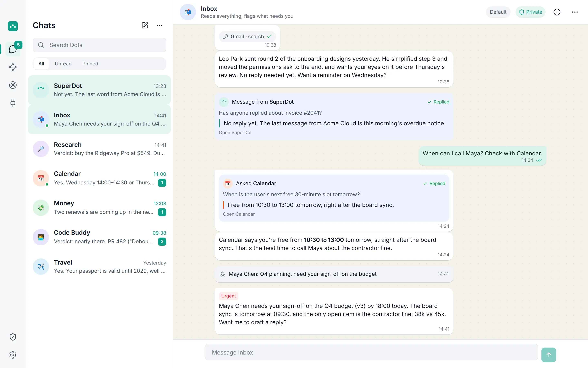Click the info icon in Inbox header
This screenshot has height=368, width=588.
[557, 12]
